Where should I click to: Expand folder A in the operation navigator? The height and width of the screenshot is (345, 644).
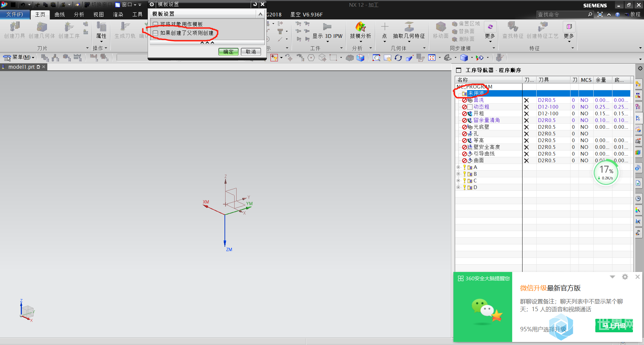coord(458,167)
